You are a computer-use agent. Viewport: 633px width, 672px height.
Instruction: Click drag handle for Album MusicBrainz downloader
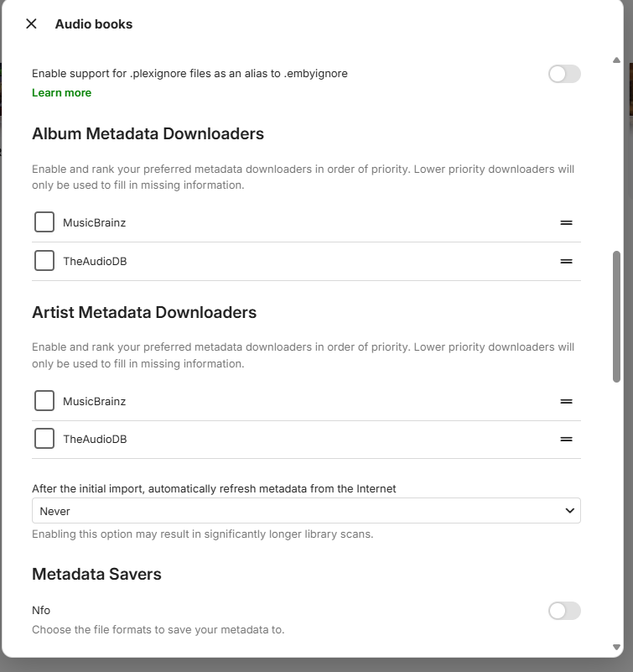[x=566, y=223]
